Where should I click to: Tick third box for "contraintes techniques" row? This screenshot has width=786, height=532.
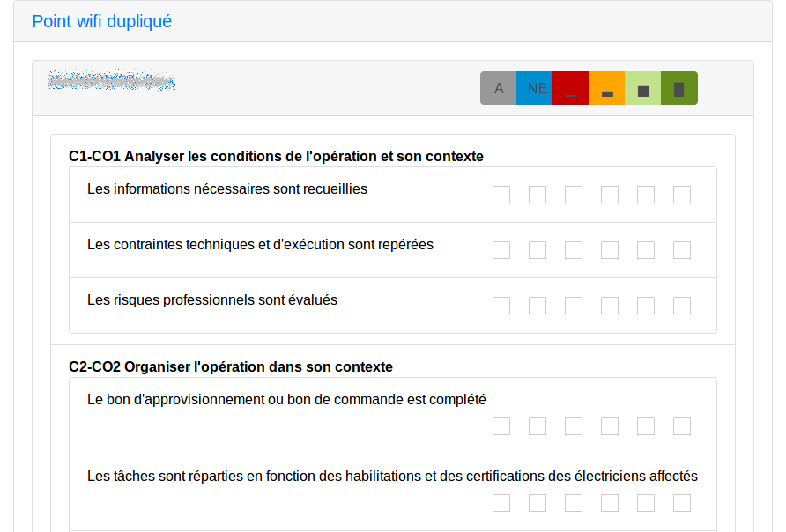click(574, 250)
